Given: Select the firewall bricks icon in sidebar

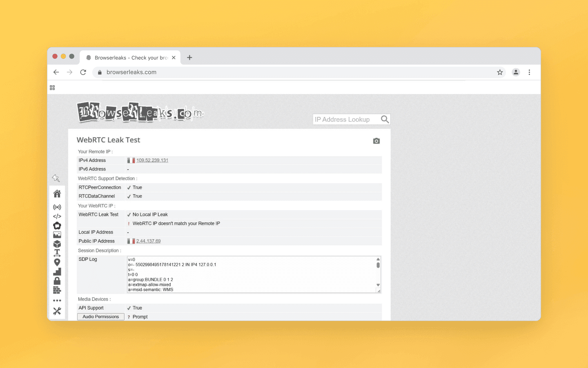Looking at the screenshot, I should (57, 290).
